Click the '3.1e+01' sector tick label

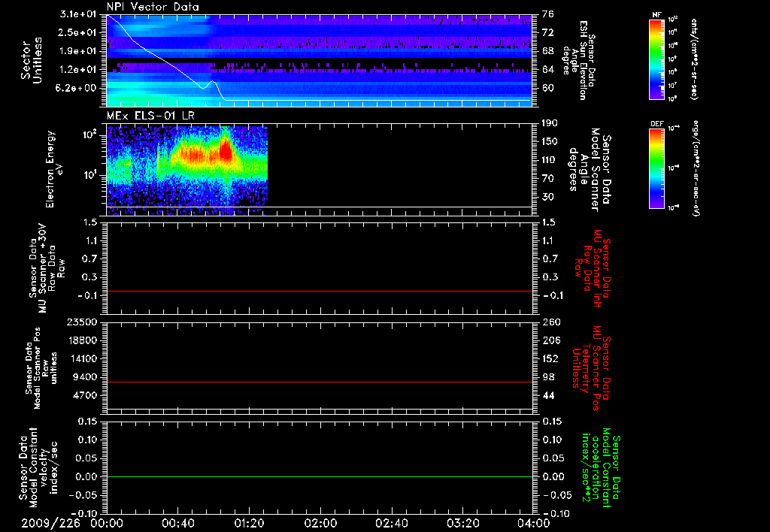click(78, 14)
